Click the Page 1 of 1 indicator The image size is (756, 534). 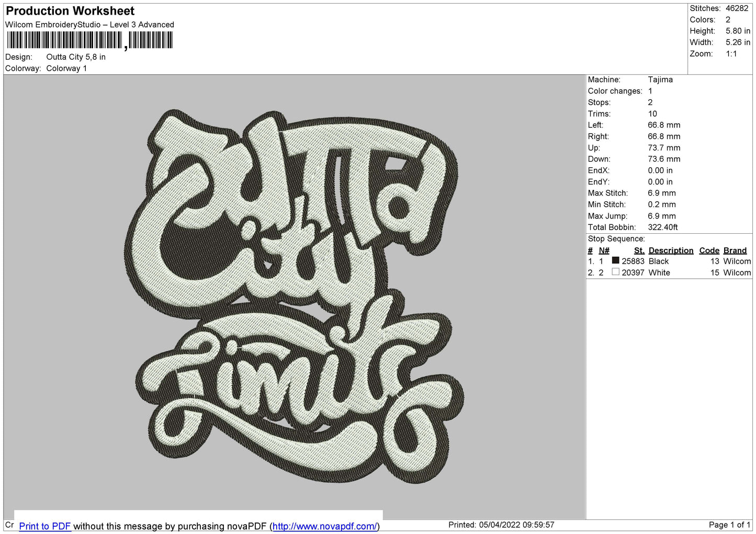click(x=729, y=525)
